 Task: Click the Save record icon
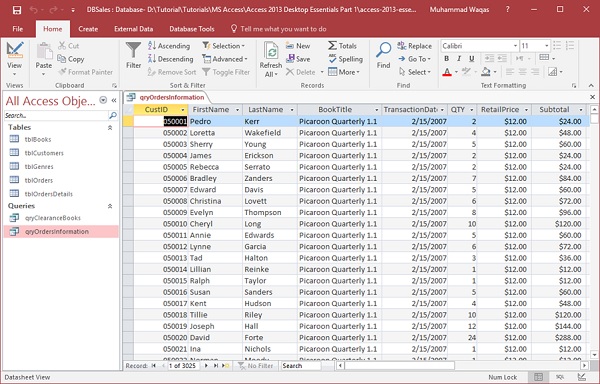pyautogui.click(x=290, y=59)
